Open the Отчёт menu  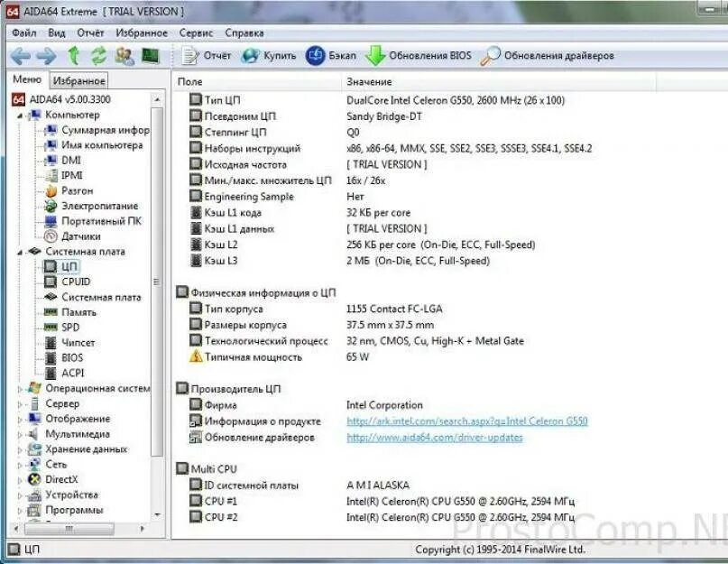coord(90,33)
